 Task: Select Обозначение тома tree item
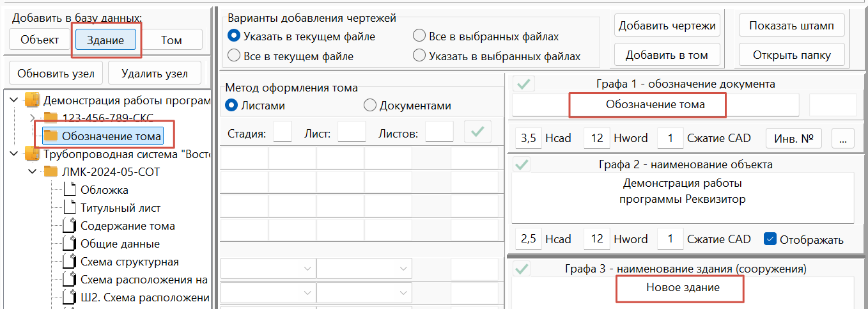point(111,136)
